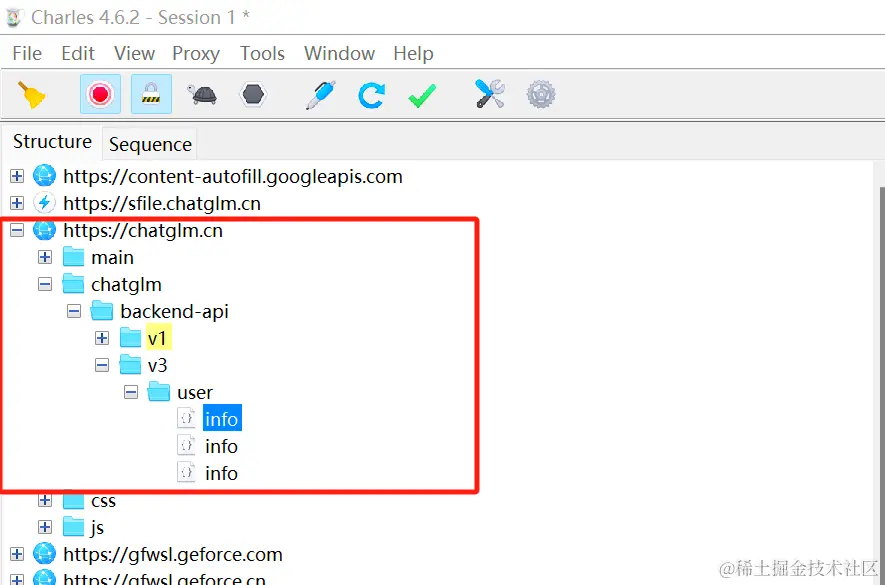Screen dimensions: 885x585
Task: Open the Edit menu
Action: (78, 53)
